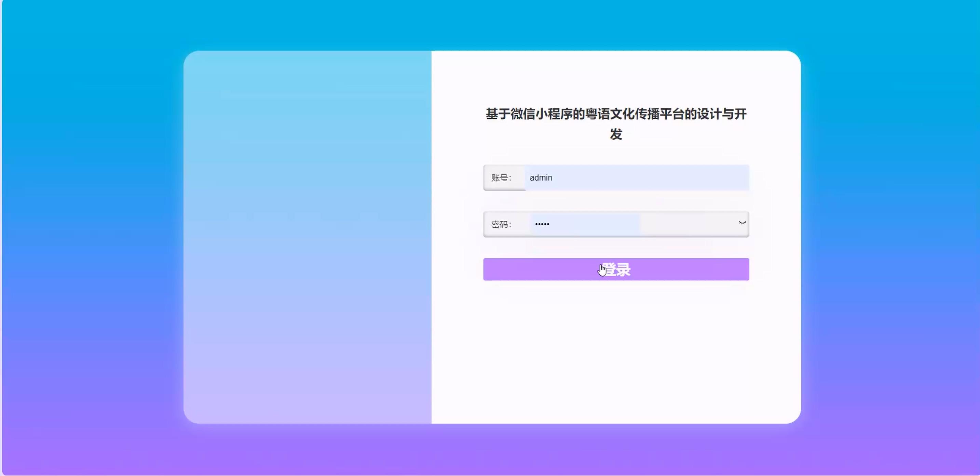
Task: Click the '基于微信小程序' start of heading
Action: [x=529, y=114]
